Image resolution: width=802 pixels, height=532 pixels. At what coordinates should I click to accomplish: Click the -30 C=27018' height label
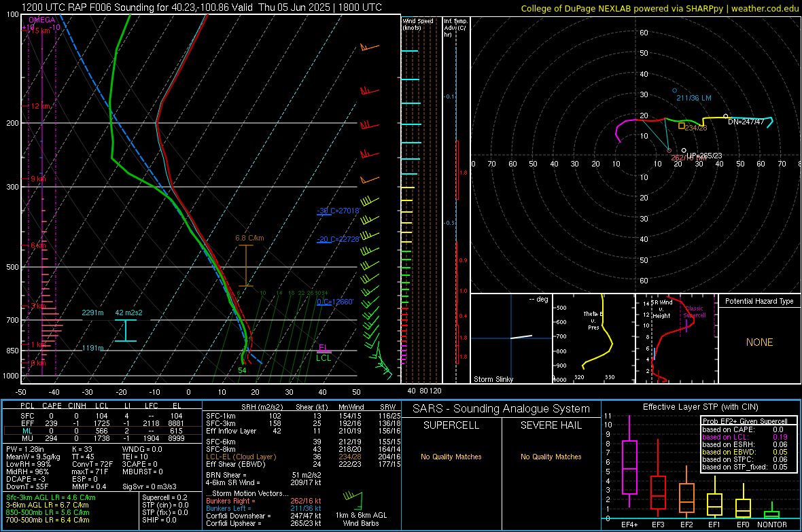click(x=338, y=211)
